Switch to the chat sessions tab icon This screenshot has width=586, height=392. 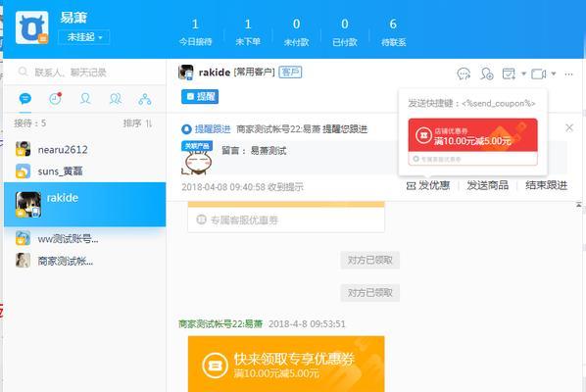[x=25, y=99]
